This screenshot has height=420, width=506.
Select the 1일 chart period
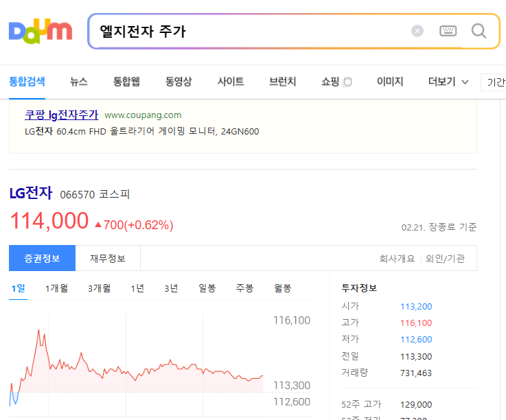click(x=18, y=288)
